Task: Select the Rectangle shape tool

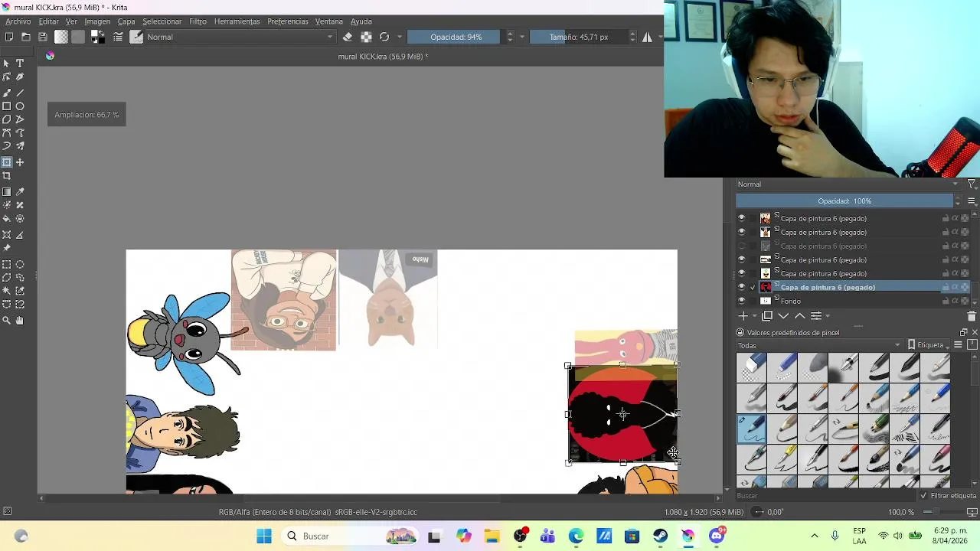Action: pos(7,106)
